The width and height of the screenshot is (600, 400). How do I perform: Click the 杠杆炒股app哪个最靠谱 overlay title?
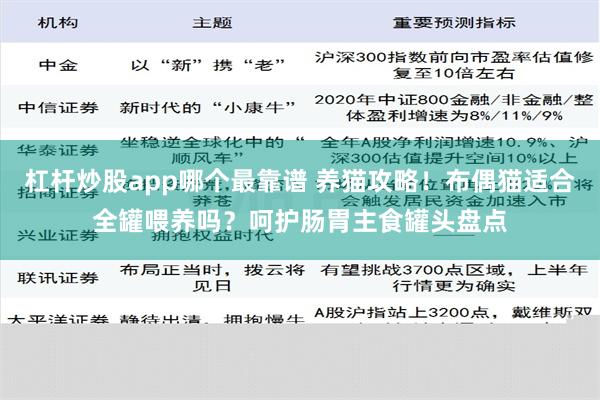(166, 181)
